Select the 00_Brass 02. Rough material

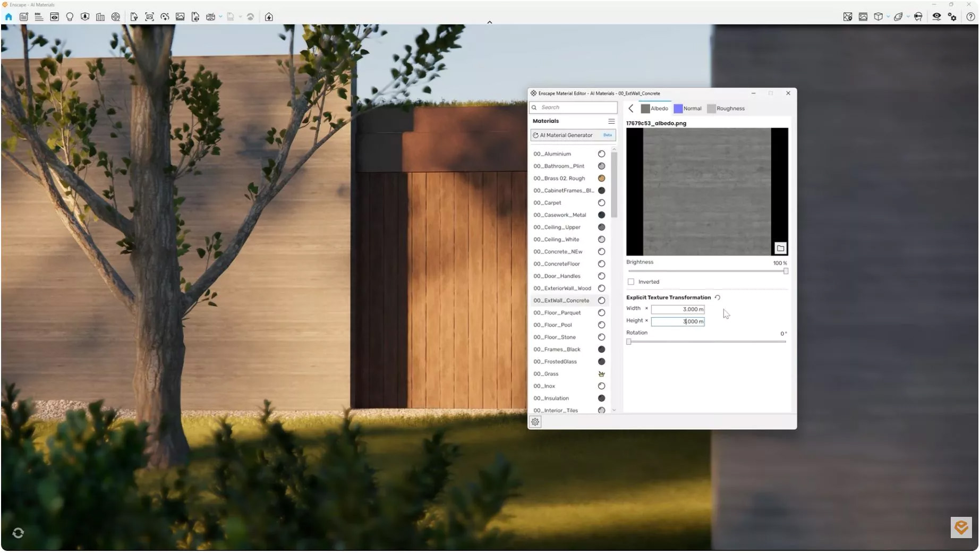(569, 178)
